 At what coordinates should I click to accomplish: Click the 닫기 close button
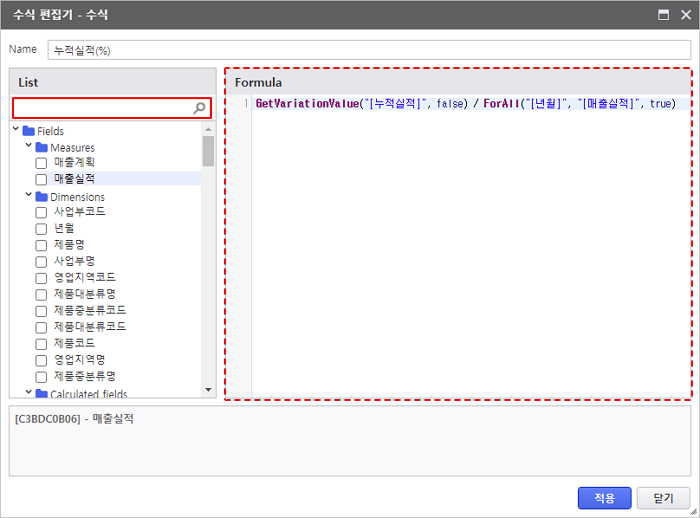[x=664, y=498]
